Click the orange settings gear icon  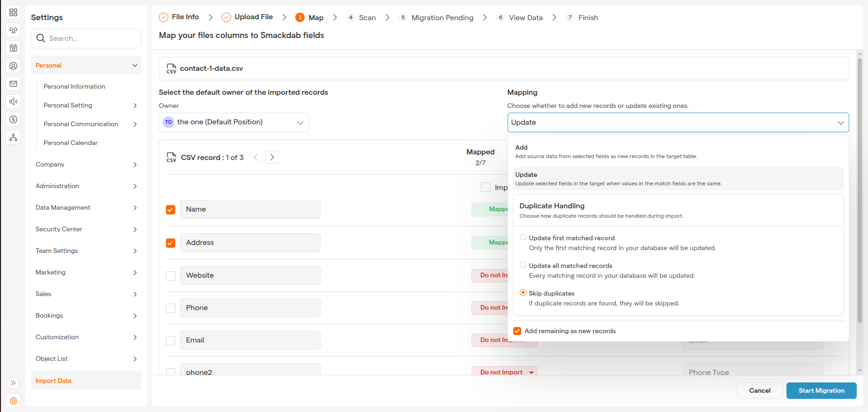[x=13, y=401]
